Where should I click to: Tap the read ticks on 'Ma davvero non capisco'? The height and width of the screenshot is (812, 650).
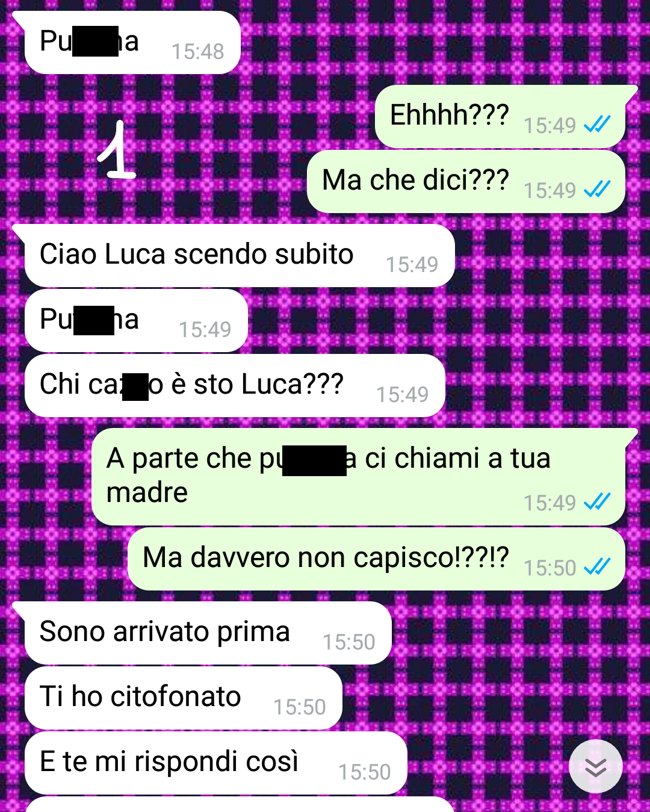pos(597,566)
